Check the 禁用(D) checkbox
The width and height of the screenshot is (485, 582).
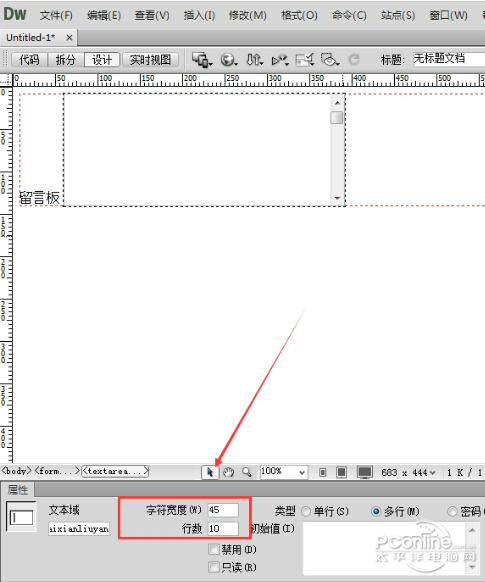(x=214, y=549)
